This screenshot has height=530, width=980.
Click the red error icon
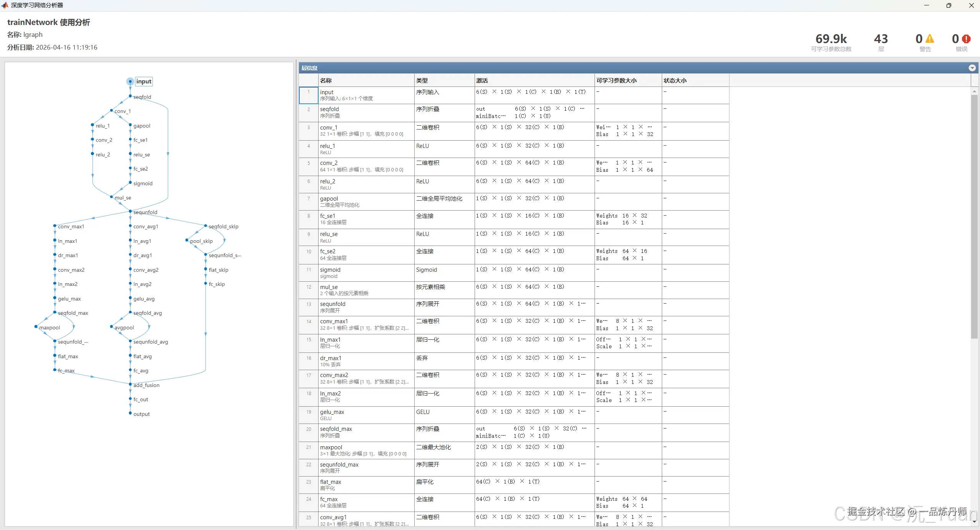(x=966, y=39)
